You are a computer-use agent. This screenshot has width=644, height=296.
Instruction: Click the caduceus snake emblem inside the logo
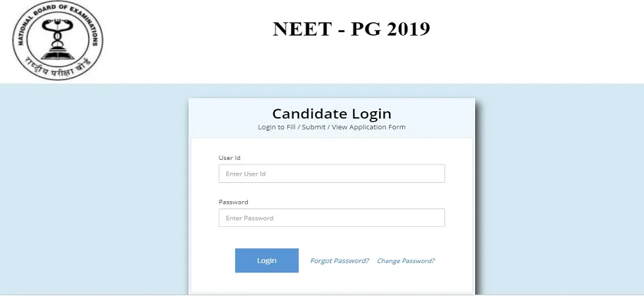tap(58, 33)
